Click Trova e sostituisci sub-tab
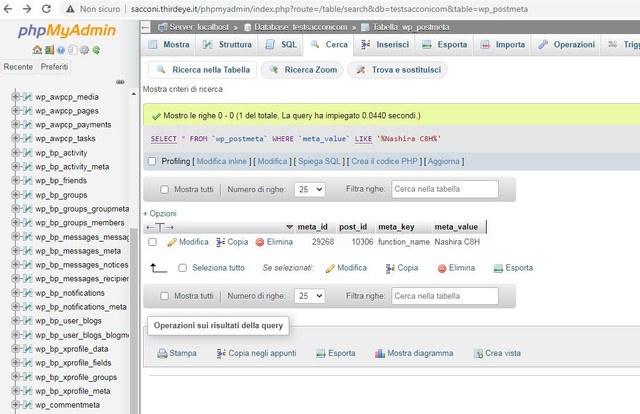This screenshot has height=414, width=640. pyautogui.click(x=398, y=70)
